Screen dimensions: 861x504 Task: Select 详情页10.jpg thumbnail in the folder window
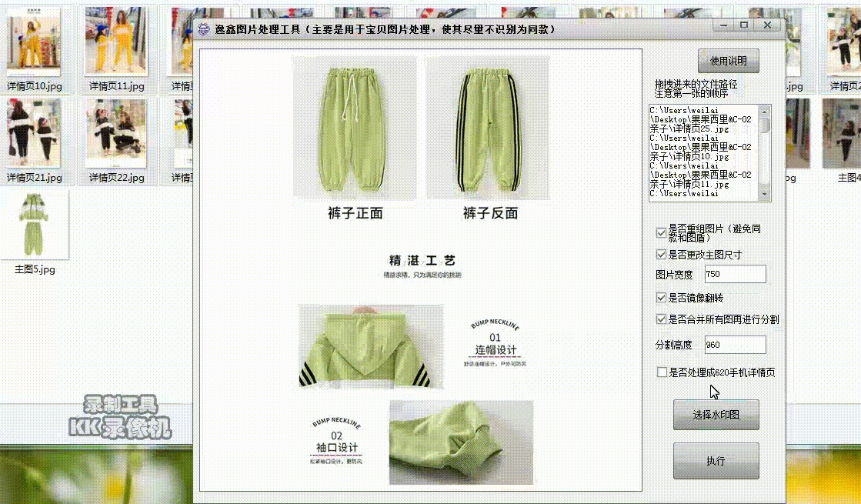pos(34,42)
